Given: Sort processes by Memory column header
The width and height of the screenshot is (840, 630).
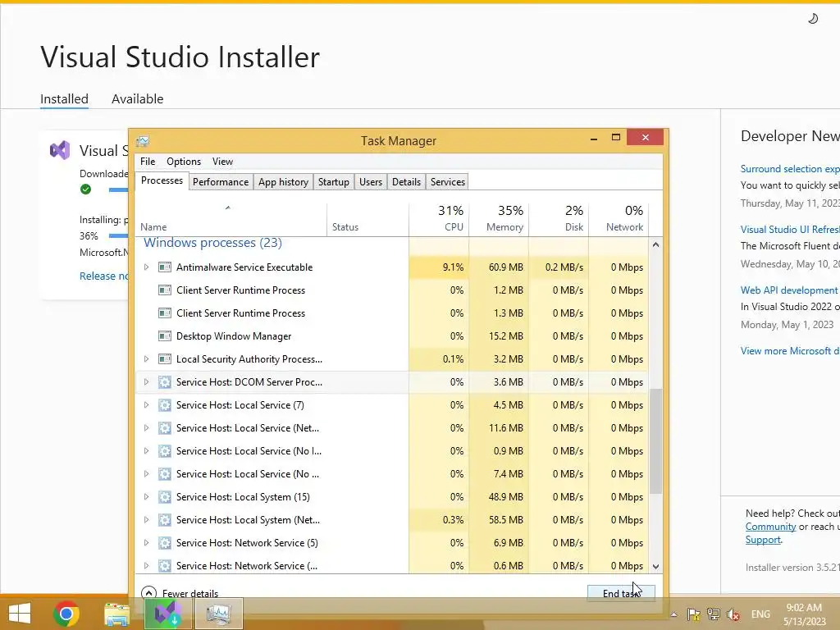Looking at the screenshot, I should tap(500, 218).
